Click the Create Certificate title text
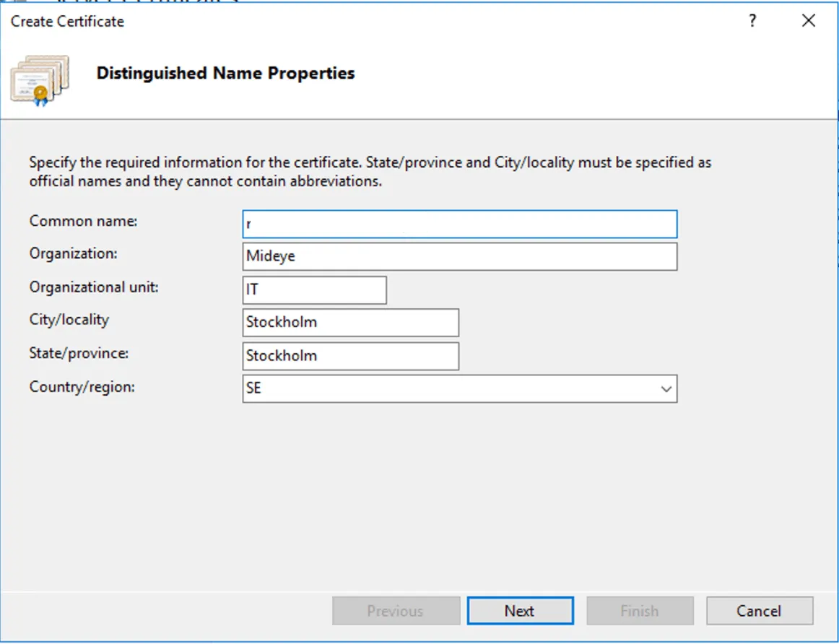 click(x=66, y=22)
